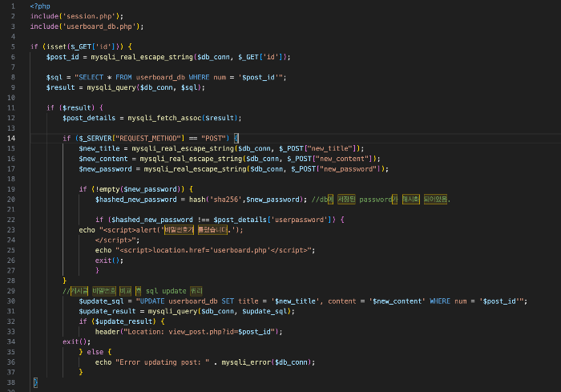Click line number 30 in the gutter
561x392 pixels.
tap(11, 301)
